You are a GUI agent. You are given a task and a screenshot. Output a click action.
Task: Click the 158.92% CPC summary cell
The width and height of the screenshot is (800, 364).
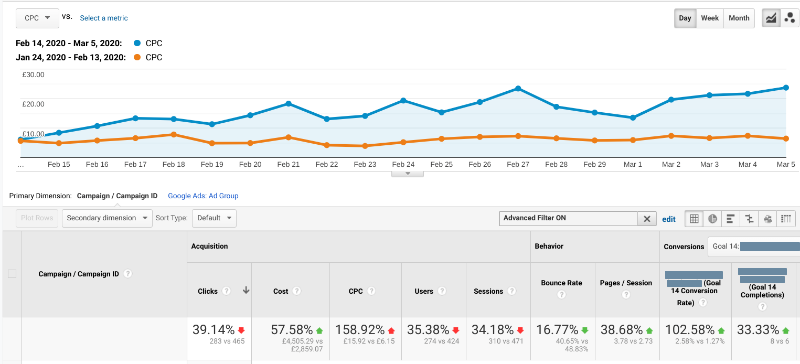point(366,339)
